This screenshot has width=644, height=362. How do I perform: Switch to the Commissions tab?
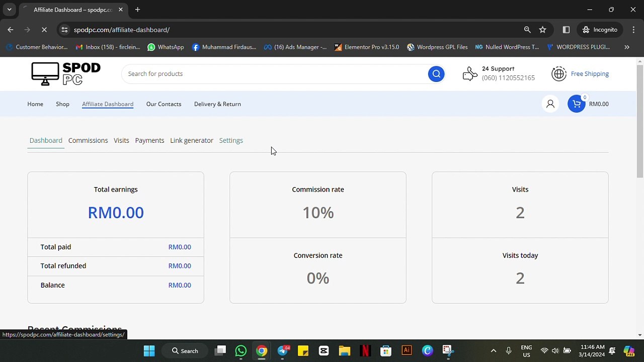click(88, 140)
